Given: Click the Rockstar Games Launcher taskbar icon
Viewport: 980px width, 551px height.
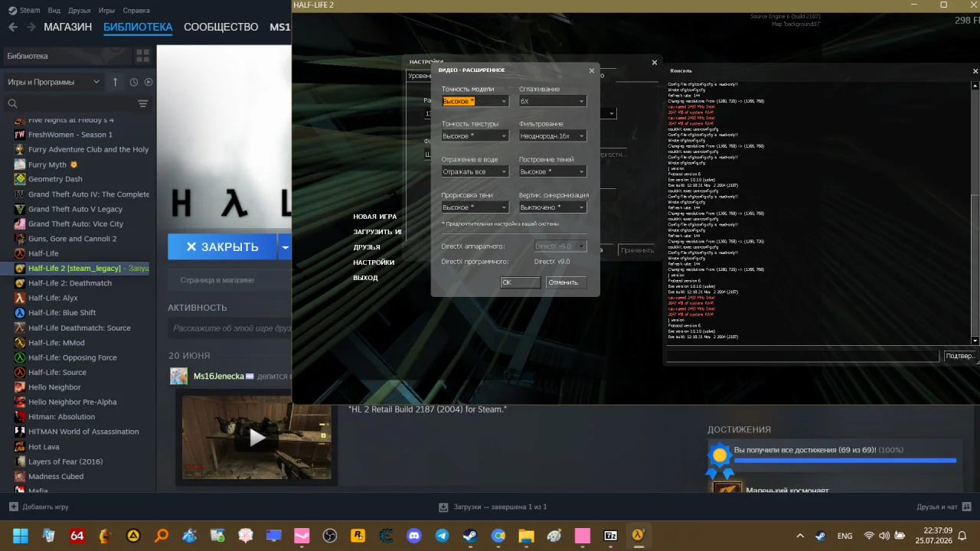Looking at the screenshot, I should [358, 536].
